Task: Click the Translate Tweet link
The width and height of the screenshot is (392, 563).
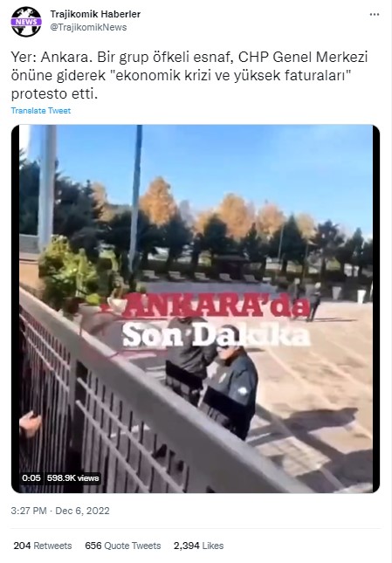Action: pyautogui.click(x=40, y=111)
